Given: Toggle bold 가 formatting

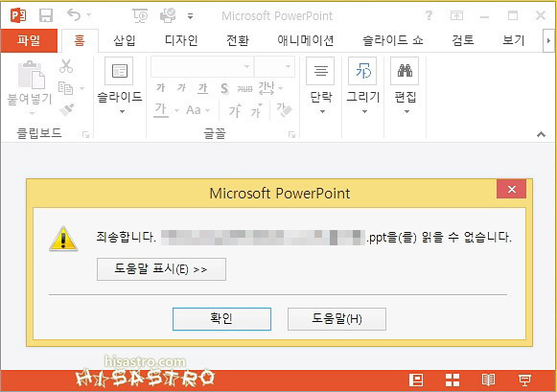Looking at the screenshot, I should point(160,88).
